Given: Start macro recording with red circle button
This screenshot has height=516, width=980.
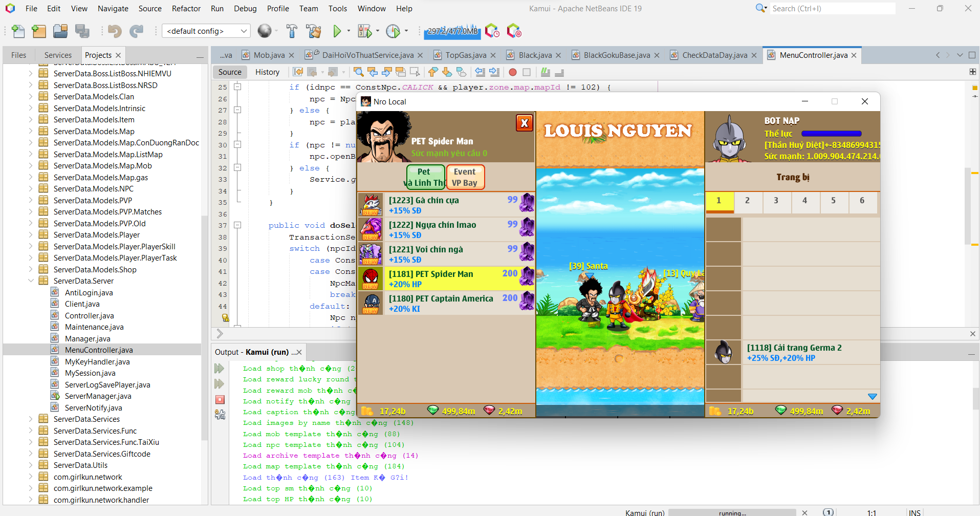Looking at the screenshot, I should pos(513,72).
